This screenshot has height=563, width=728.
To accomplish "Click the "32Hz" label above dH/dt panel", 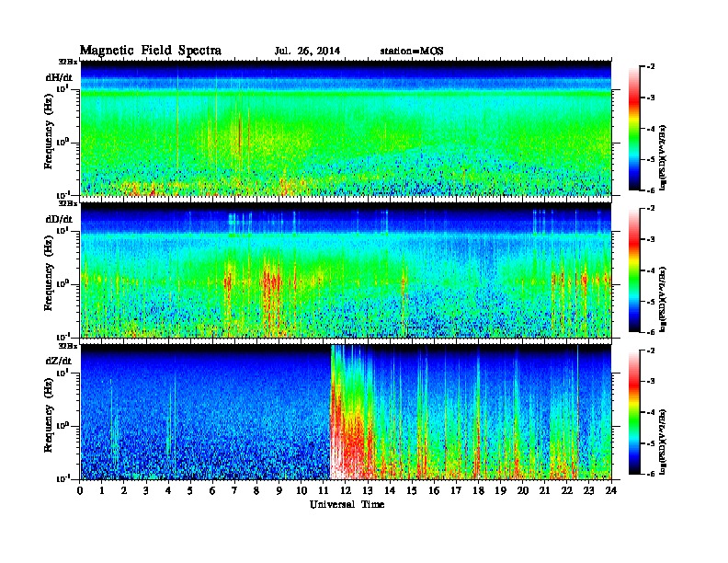I will coord(67,62).
